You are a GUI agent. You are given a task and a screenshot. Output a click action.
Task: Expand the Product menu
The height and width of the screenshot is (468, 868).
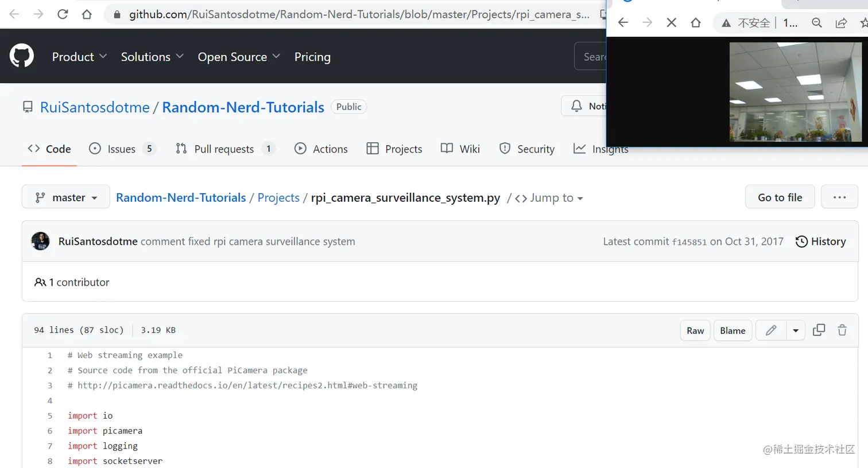click(x=79, y=57)
